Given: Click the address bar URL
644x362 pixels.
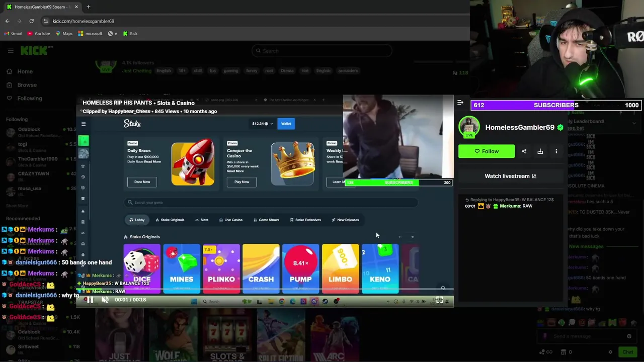Looking at the screenshot, I should [84, 21].
